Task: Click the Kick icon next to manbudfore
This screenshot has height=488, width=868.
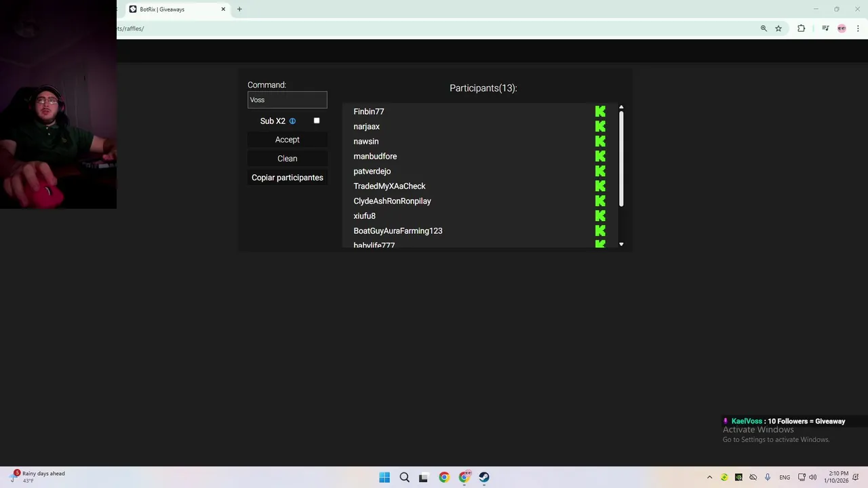Action: pos(600,156)
